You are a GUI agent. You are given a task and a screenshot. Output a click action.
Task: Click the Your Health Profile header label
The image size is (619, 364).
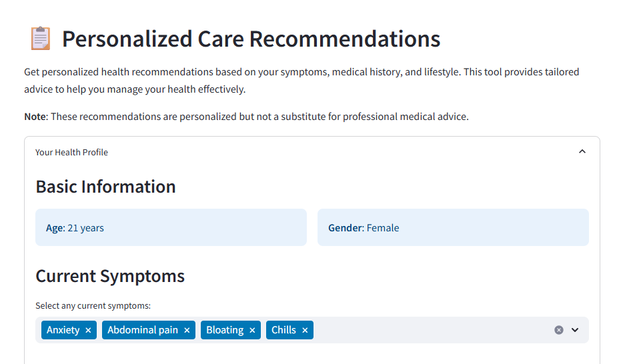pos(71,152)
